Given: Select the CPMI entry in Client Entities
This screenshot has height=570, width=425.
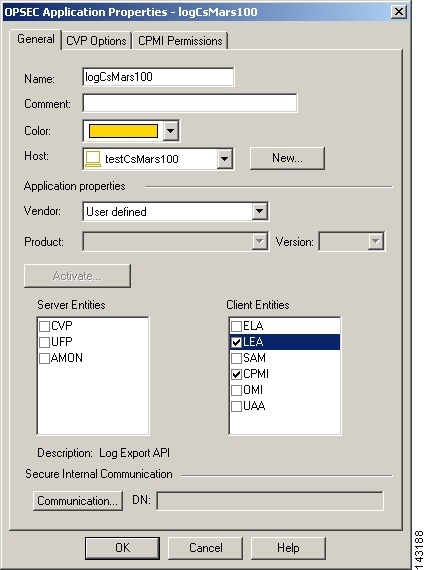Looking at the screenshot, I should (256, 374).
